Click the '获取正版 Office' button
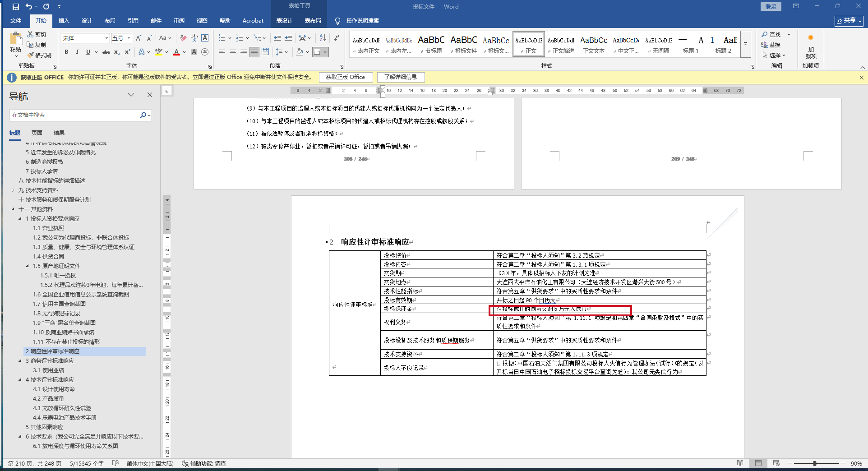Screen dimensions: 868x471 coord(346,77)
